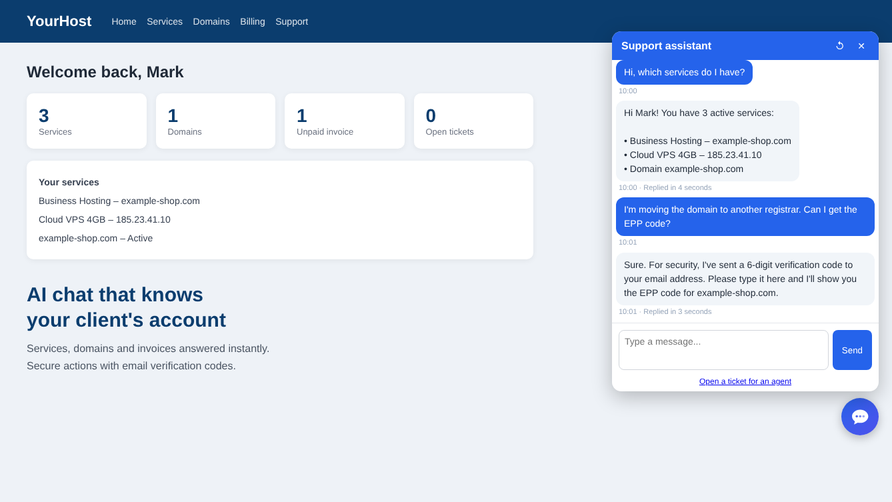The height and width of the screenshot is (502, 892).
Task: Click the 'Your services' heading
Action: click(69, 182)
